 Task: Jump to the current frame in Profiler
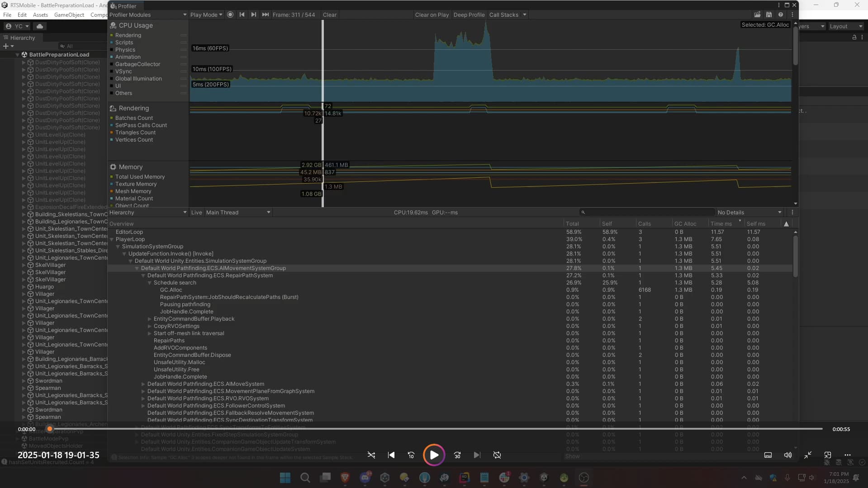[266, 14]
